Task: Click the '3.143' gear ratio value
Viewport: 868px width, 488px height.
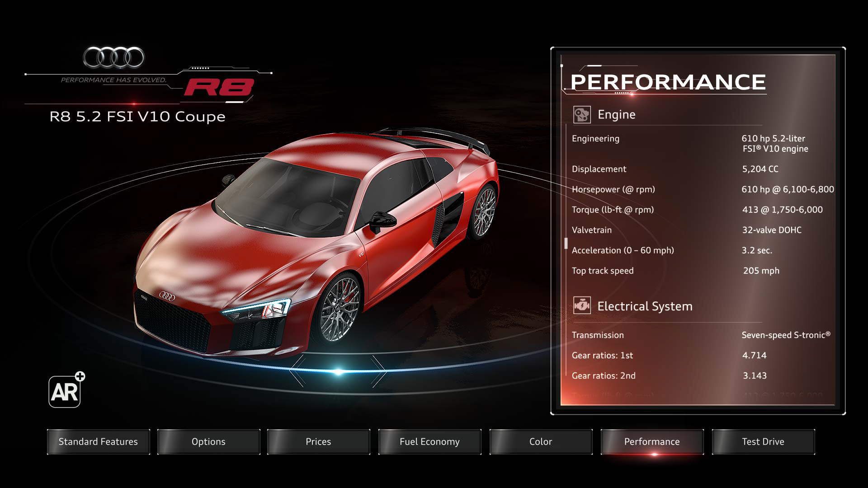Action: (x=755, y=376)
